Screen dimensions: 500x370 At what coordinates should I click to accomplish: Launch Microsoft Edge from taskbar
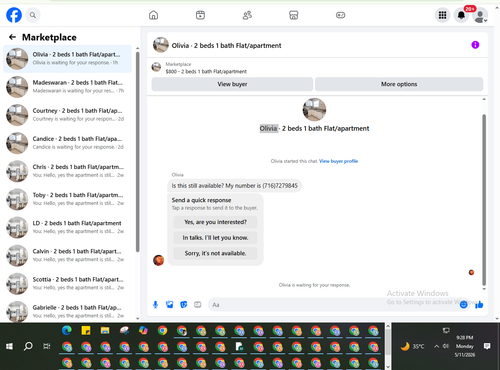67,330
